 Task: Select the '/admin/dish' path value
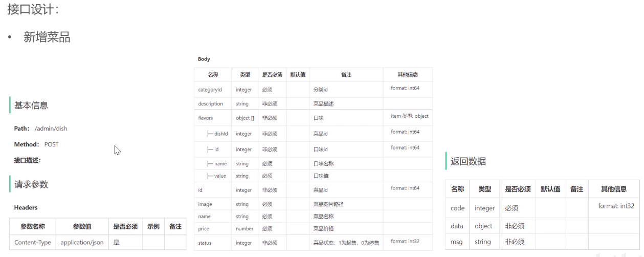tap(51, 128)
